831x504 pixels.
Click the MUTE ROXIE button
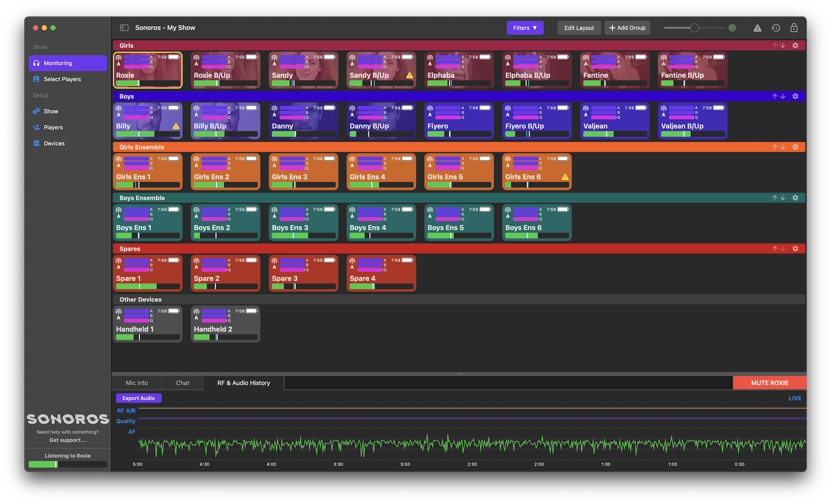(x=769, y=382)
